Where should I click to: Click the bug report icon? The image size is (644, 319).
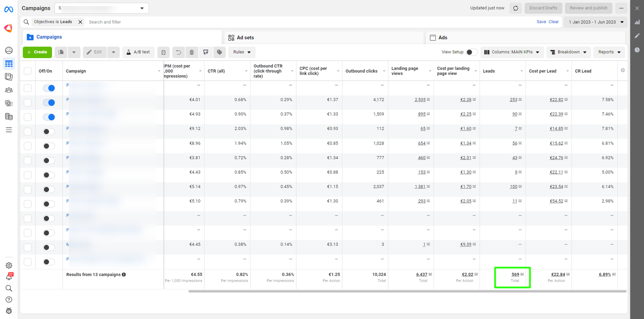tap(9, 311)
